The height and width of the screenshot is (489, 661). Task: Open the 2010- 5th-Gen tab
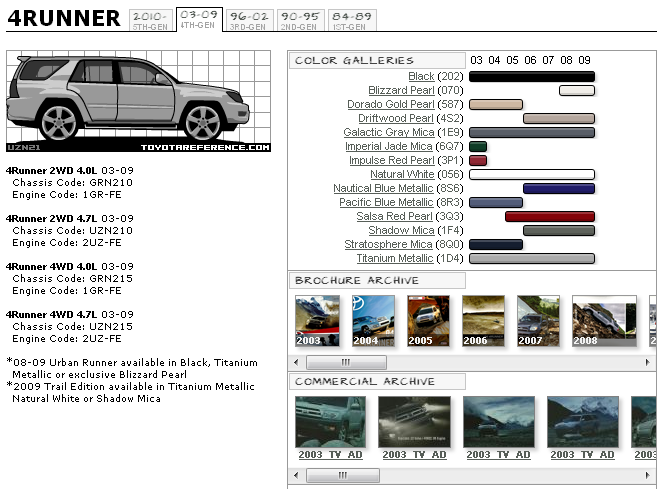(x=151, y=20)
